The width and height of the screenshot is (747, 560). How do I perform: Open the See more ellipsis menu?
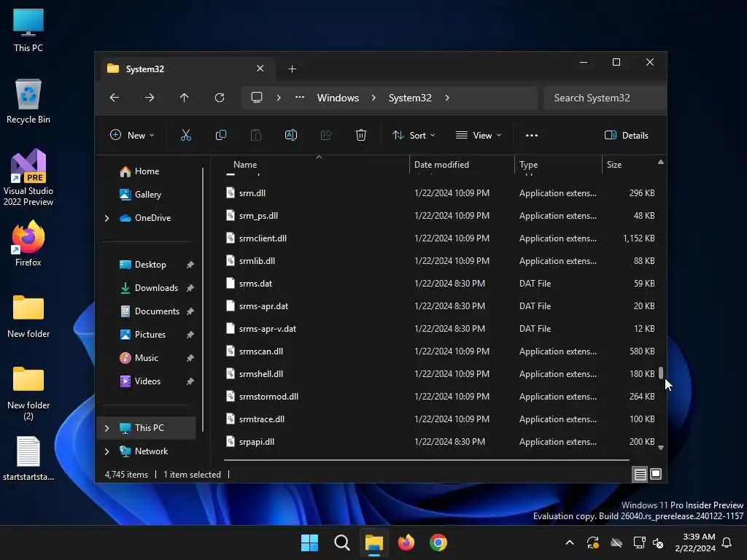point(532,135)
